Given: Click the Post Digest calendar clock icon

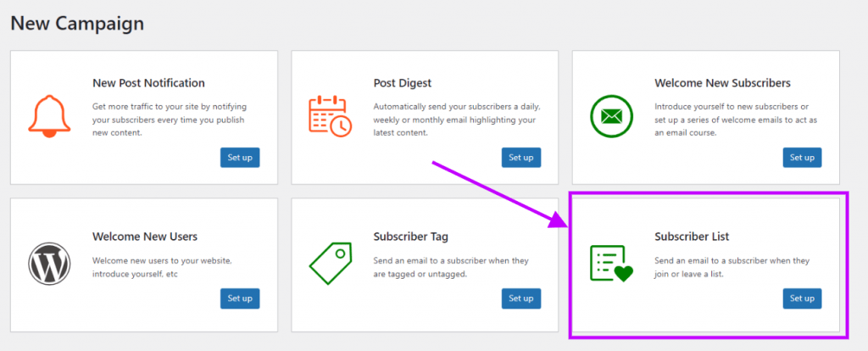Looking at the screenshot, I should pos(330,116).
